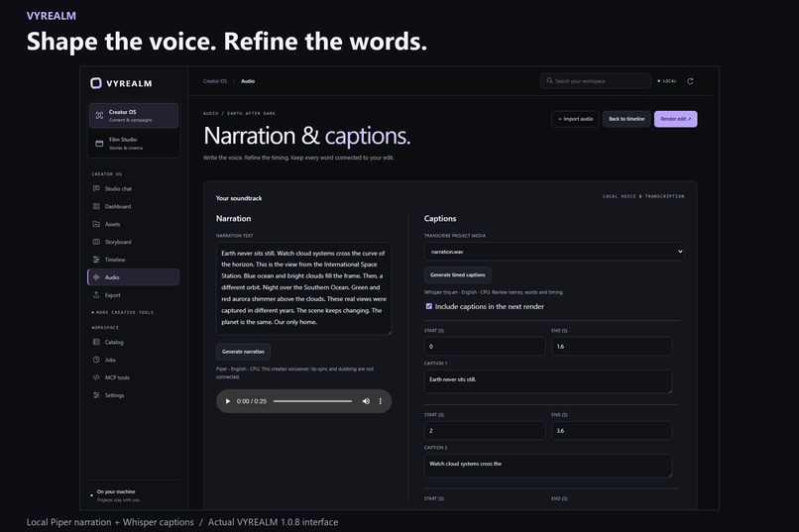Click the search magnifier icon

click(550, 80)
